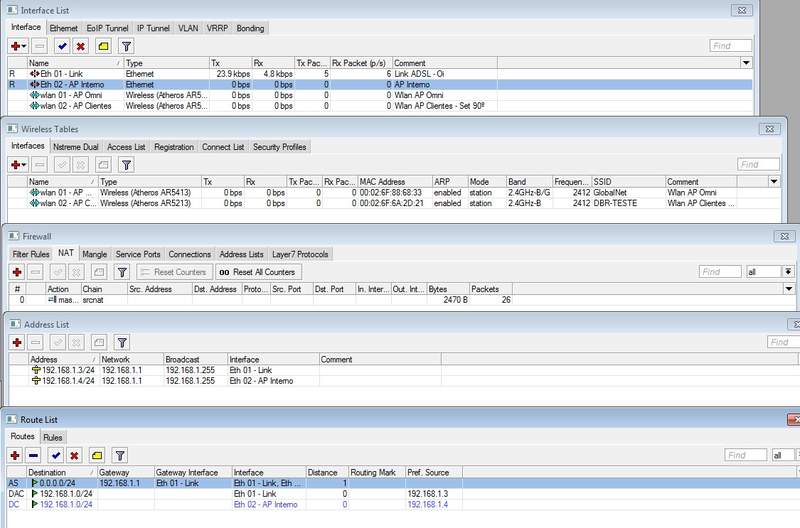Open the VLAN tab
The image size is (800, 528).
coord(188,29)
